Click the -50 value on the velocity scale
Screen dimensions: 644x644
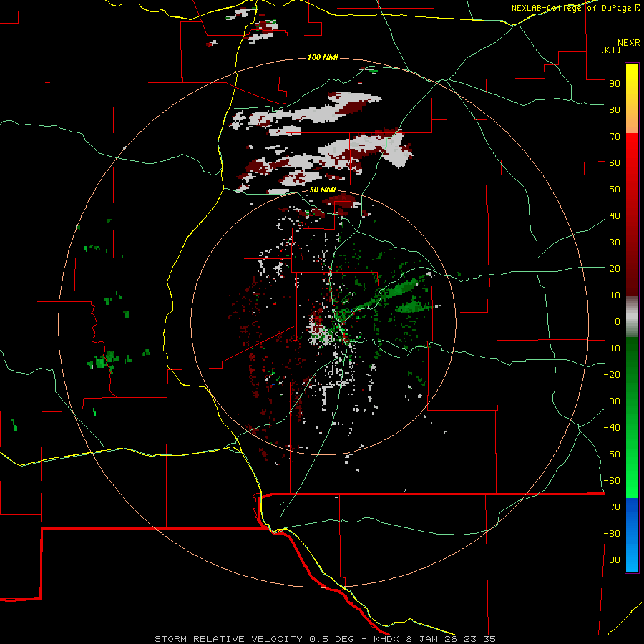(612, 454)
